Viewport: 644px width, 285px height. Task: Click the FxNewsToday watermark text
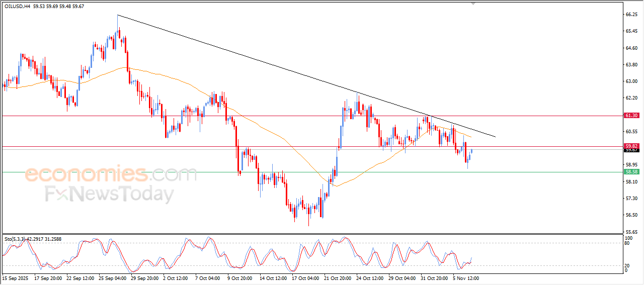110,194
